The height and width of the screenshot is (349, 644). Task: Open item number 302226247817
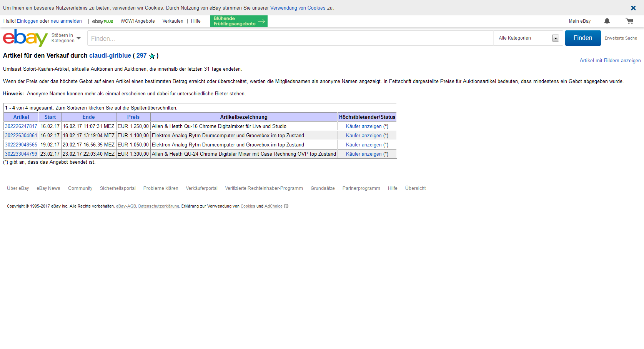click(x=21, y=126)
